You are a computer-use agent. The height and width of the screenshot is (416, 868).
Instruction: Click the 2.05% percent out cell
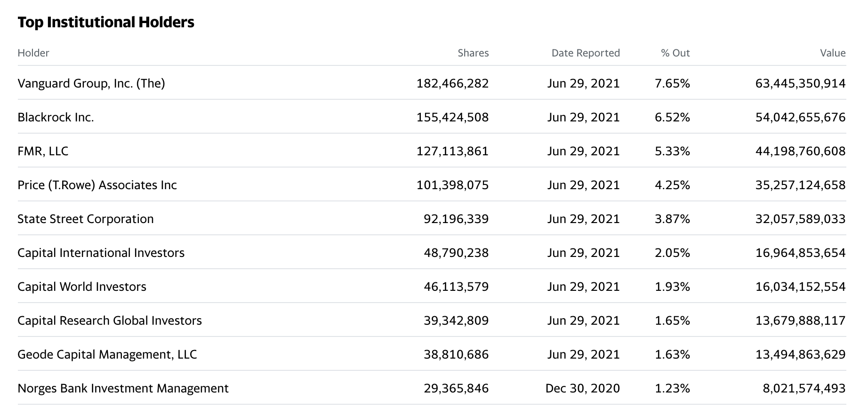point(672,253)
